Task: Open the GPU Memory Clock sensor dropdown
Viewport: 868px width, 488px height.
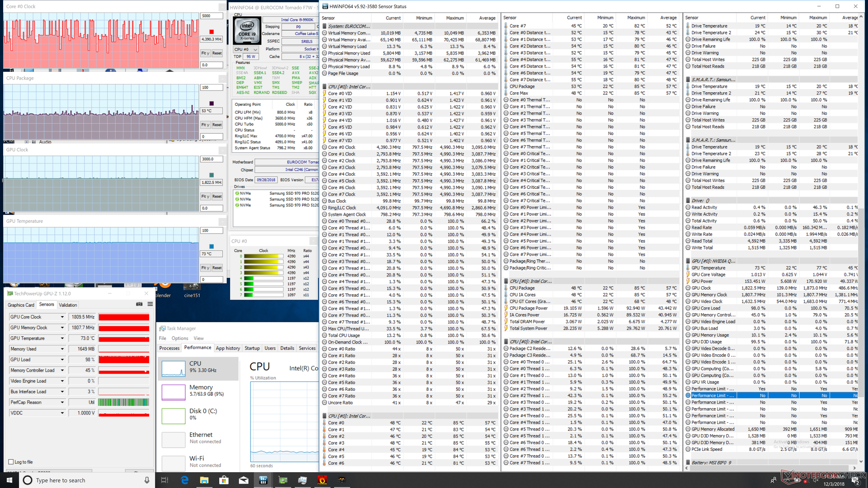Action: click(x=62, y=328)
